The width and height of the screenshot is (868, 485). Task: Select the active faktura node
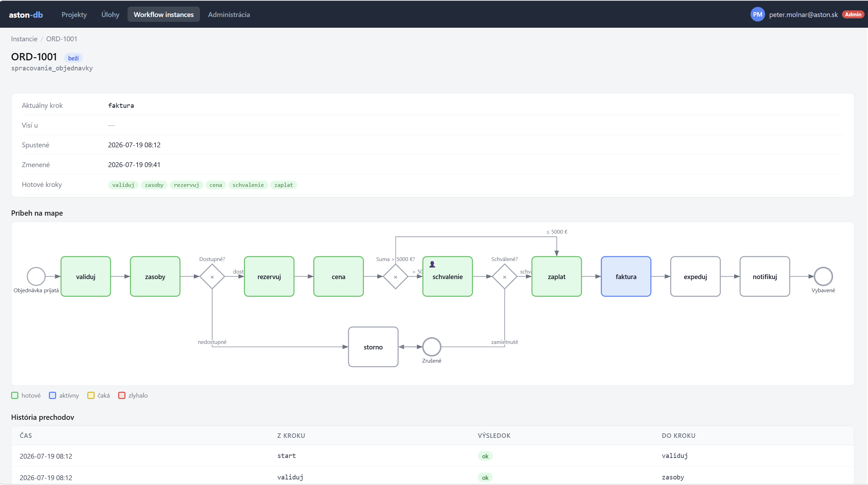coord(626,277)
